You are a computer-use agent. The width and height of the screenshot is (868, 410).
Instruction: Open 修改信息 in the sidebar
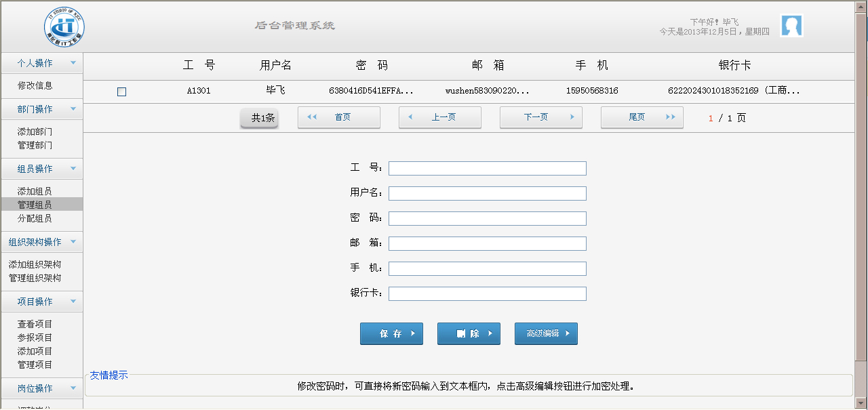tap(35, 85)
